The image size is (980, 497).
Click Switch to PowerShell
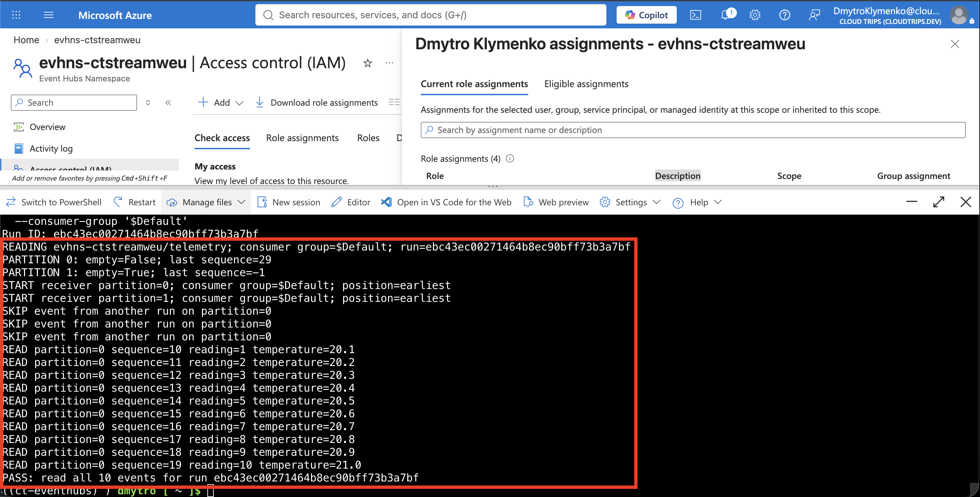pos(54,202)
